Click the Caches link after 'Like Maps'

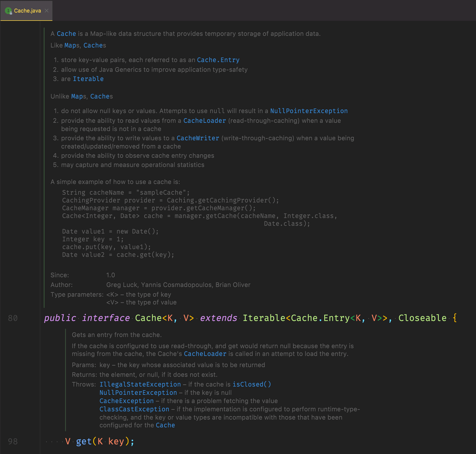[x=94, y=45]
